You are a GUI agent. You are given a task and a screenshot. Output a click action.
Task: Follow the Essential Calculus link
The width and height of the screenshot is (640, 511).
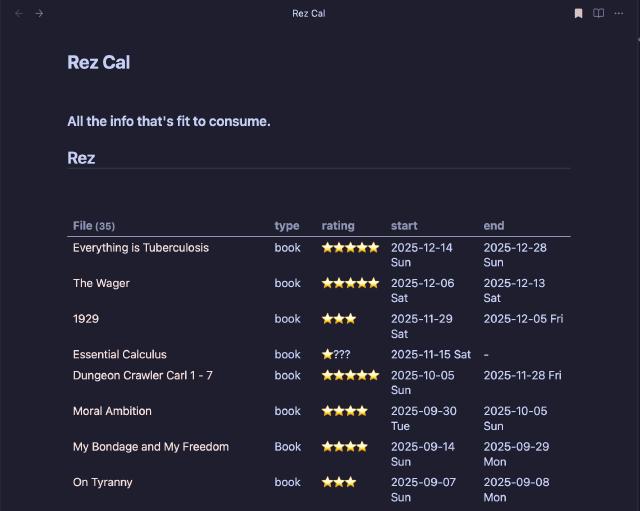coord(120,355)
